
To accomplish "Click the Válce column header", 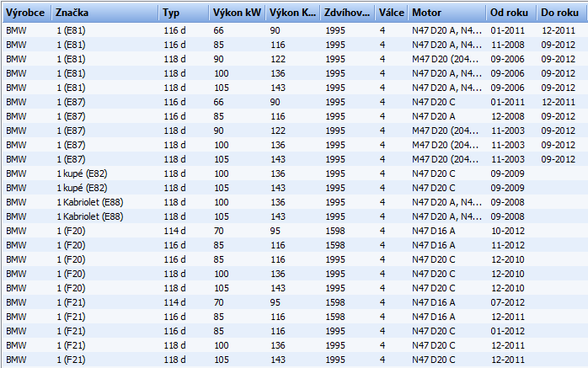I will [391, 13].
